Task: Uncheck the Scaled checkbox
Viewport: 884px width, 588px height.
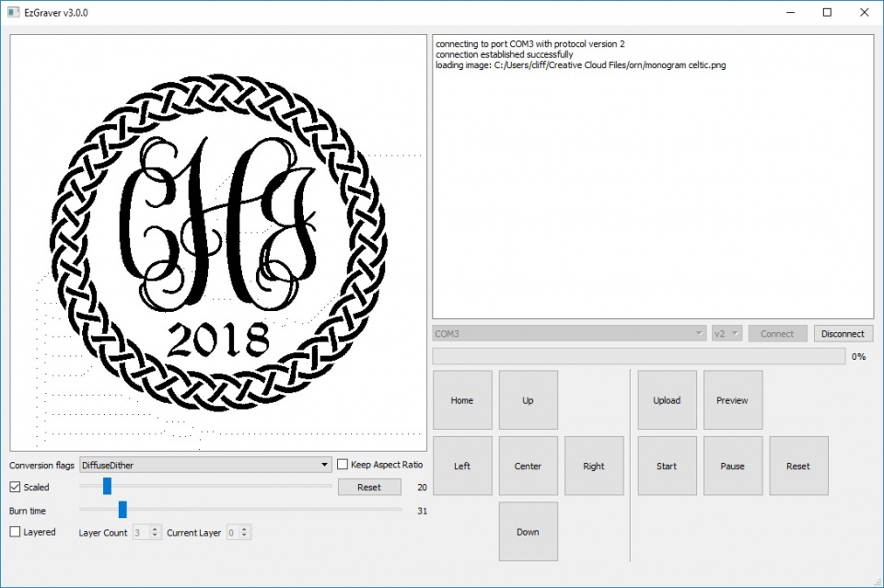Action: tap(16, 487)
